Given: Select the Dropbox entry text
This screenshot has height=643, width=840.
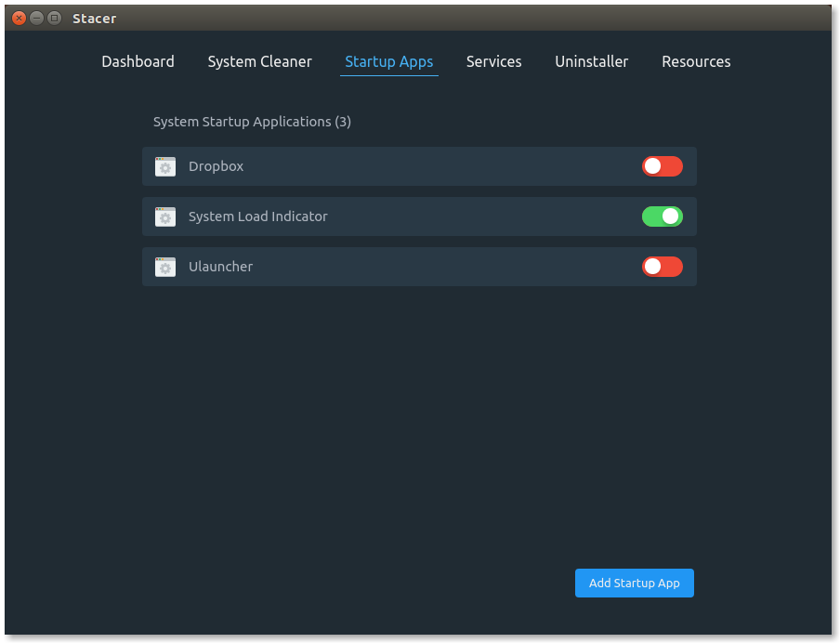Looking at the screenshot, I should pos(216,166).
